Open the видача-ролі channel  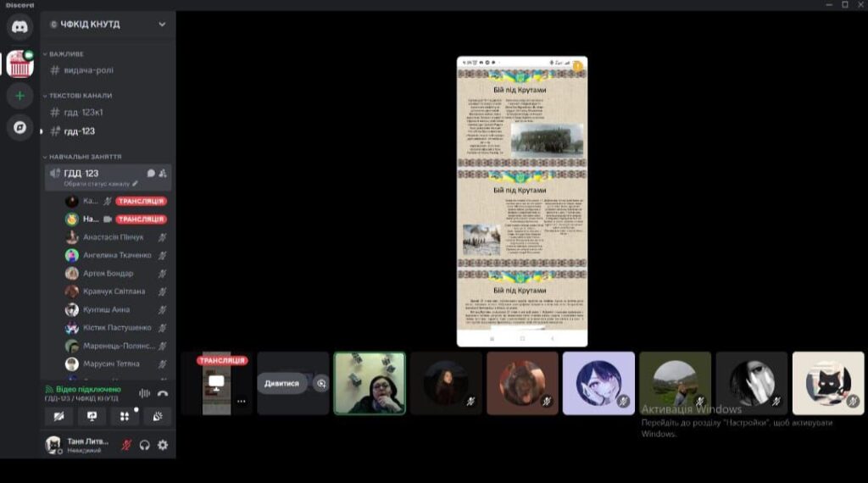coord(87,70)
